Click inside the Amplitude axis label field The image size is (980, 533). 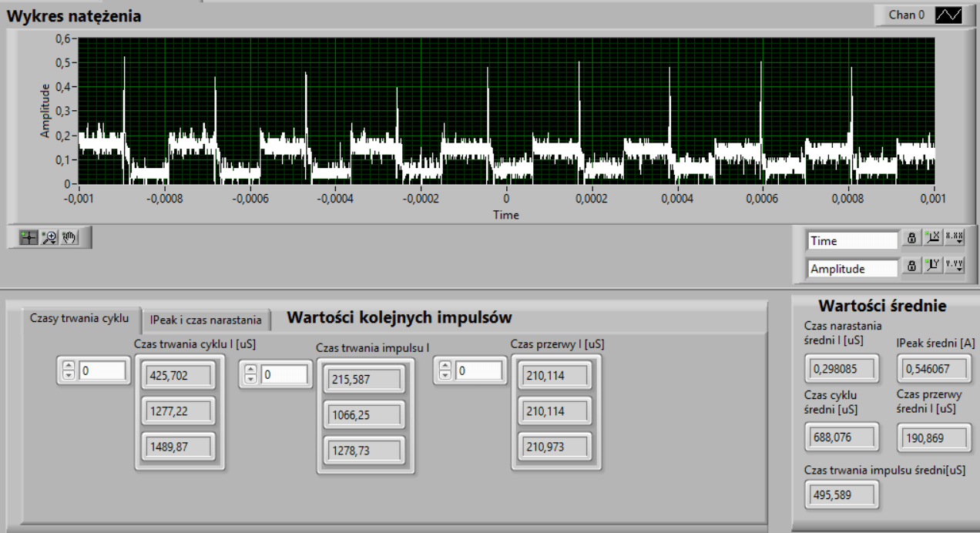pyautogui.click(x=851, y=268)
